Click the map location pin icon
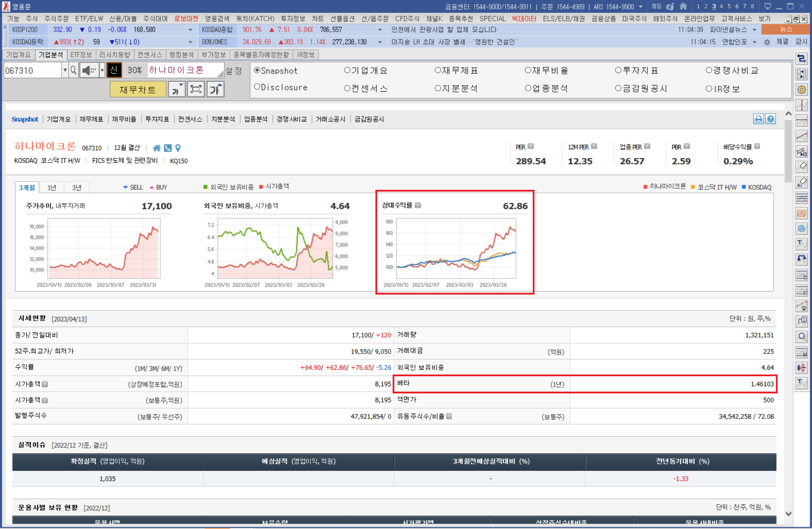This screenshot has width=812, height=529. 178,148
